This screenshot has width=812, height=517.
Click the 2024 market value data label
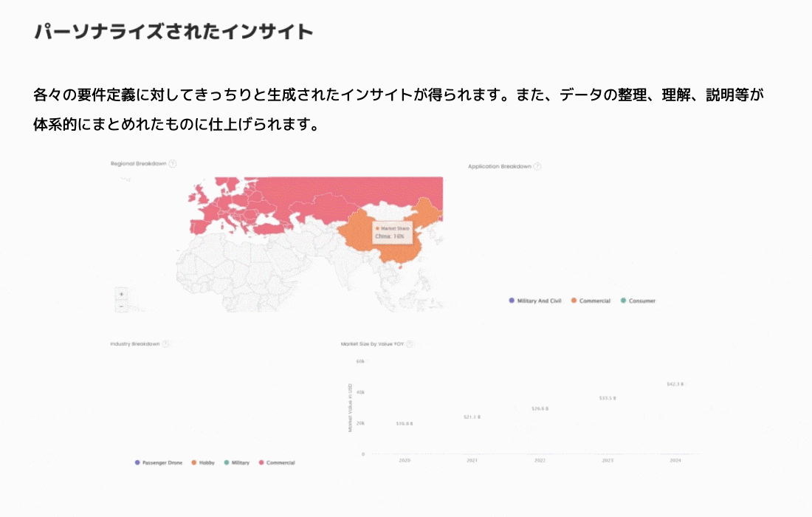point(675,384)
